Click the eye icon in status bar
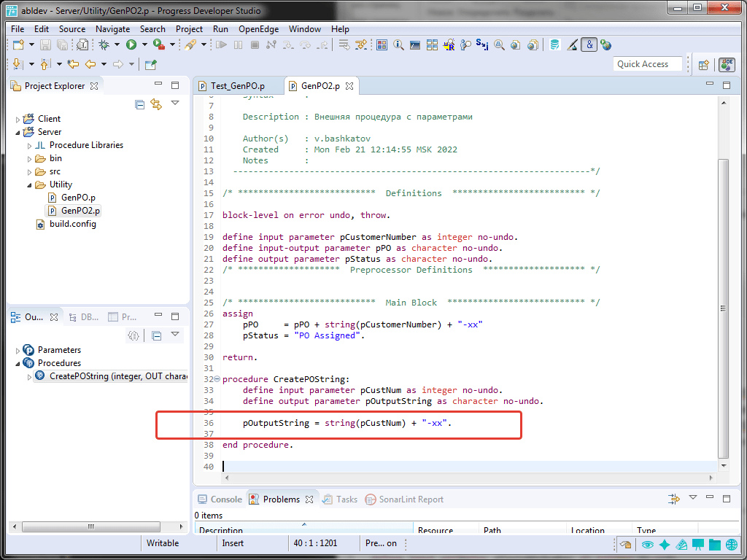The height and width of the screenshot is (560, 747). tap(647, 544)
